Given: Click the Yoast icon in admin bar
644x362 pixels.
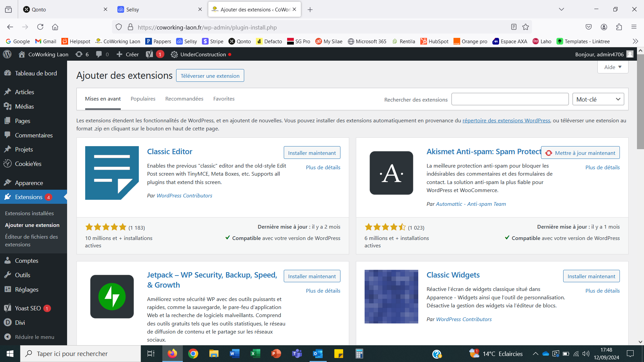Looking at the screenshot, I should click(149, 54).
